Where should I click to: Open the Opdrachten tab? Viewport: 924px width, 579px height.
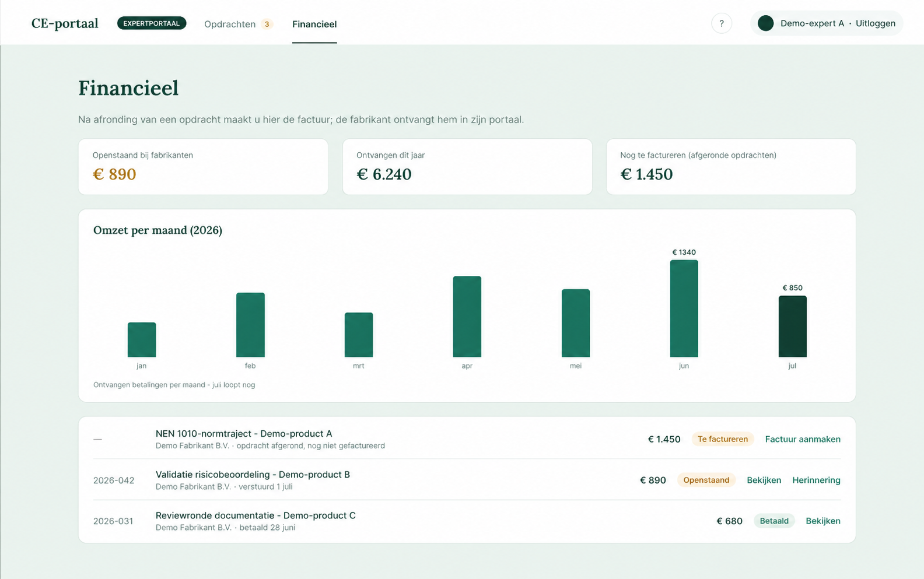230,24
